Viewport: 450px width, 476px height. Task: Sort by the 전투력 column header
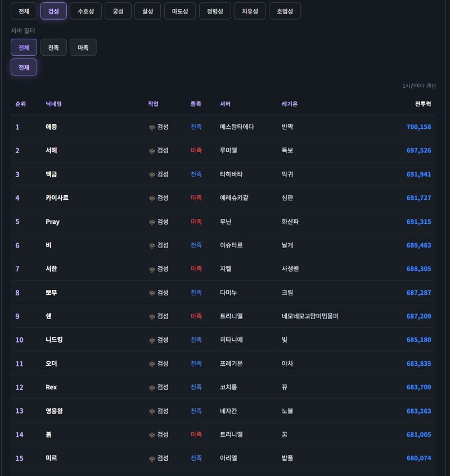(x=423, y=104)
